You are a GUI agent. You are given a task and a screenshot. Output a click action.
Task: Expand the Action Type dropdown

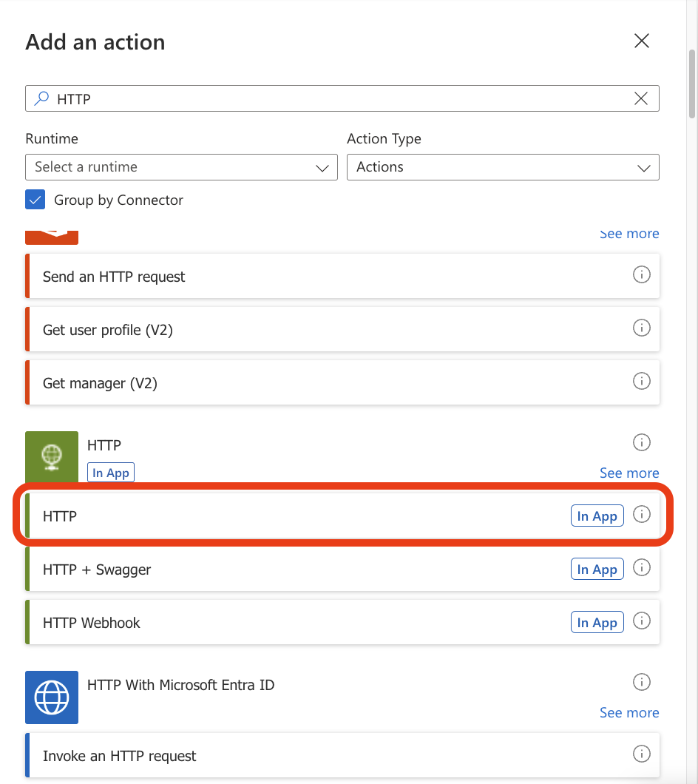[x=503, y=167]
